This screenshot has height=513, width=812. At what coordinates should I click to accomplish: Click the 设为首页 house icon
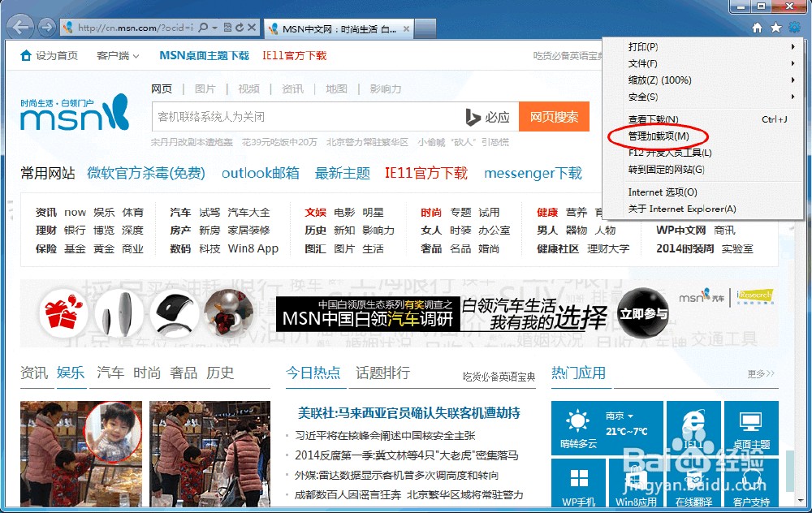[26, 55]
